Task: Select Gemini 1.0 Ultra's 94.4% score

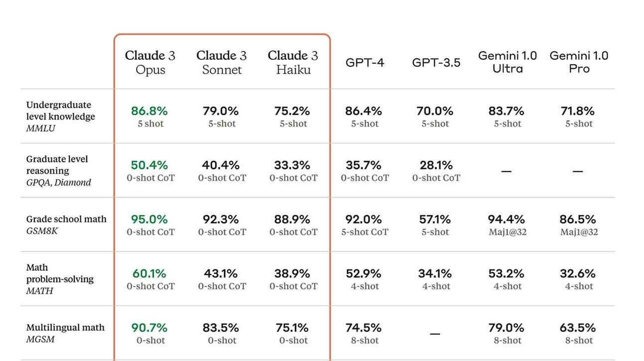Action: pyautogui.click(x=506, y=219)
